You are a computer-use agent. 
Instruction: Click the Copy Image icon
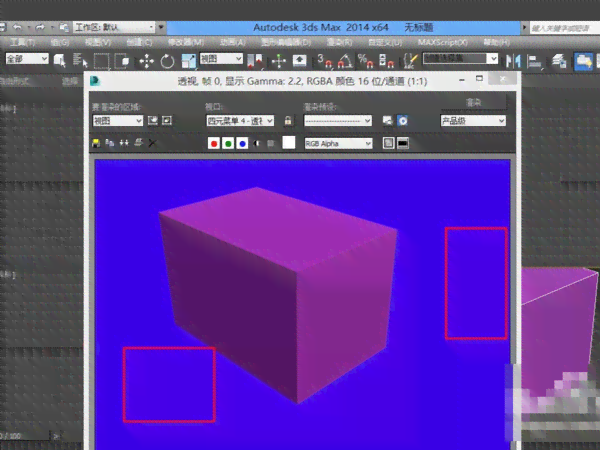click(x=110, y=143)
